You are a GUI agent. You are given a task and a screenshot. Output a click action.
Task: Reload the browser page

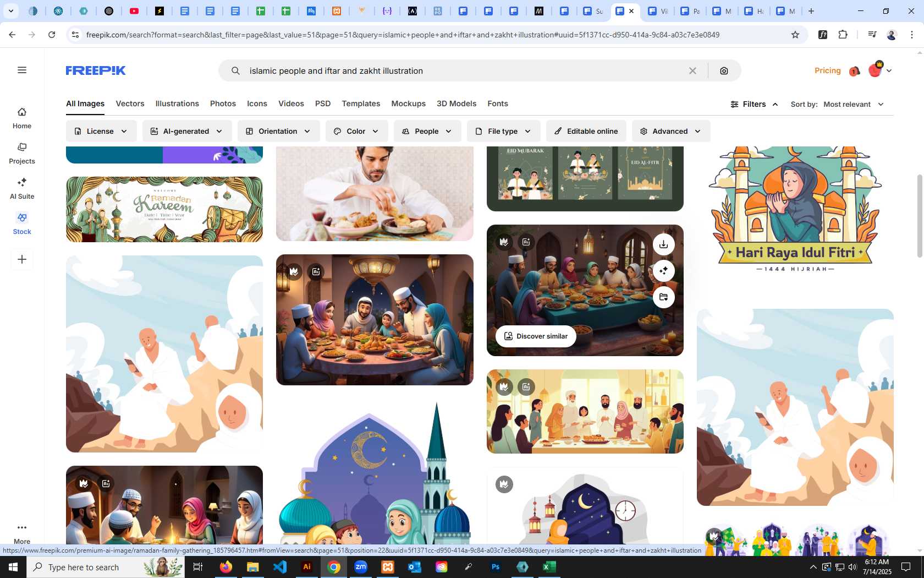tap(52, 35)
